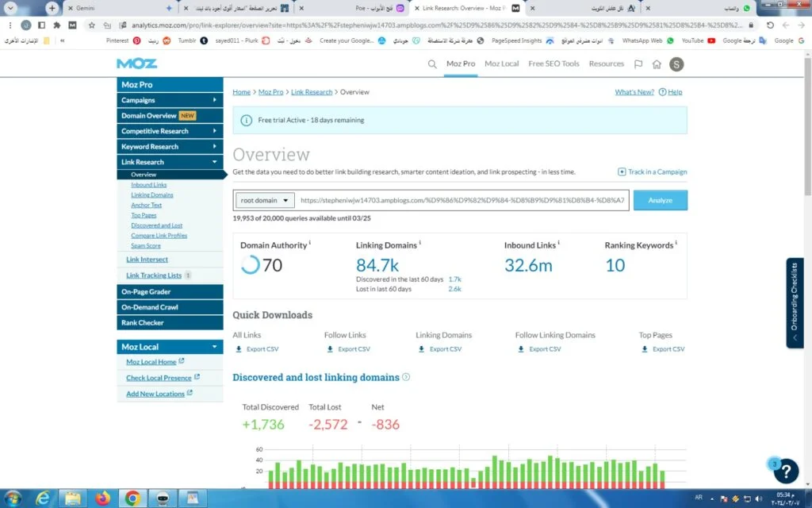Select the Moz Pro top navigation tab
The height and width of the screenshot is (508, 812).
click(461, 63)
